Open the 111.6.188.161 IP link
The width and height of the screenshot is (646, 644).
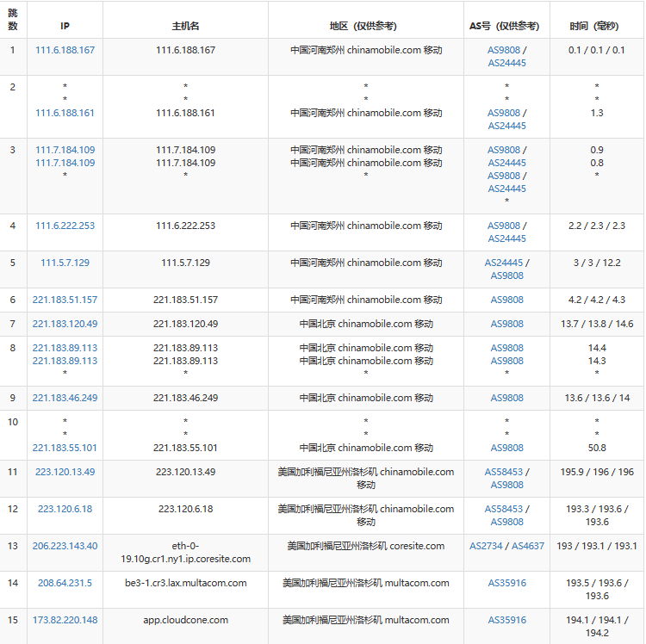point(65,113)
